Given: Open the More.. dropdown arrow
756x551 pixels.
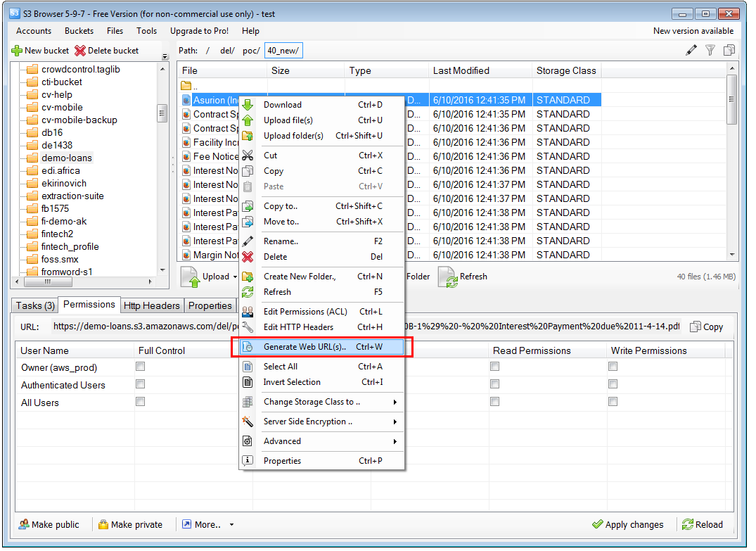Looking at the screenshot, I should 231,524.
